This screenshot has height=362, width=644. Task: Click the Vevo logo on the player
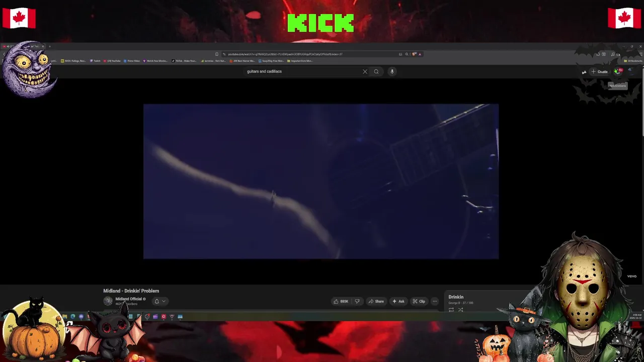click(631, 276)
